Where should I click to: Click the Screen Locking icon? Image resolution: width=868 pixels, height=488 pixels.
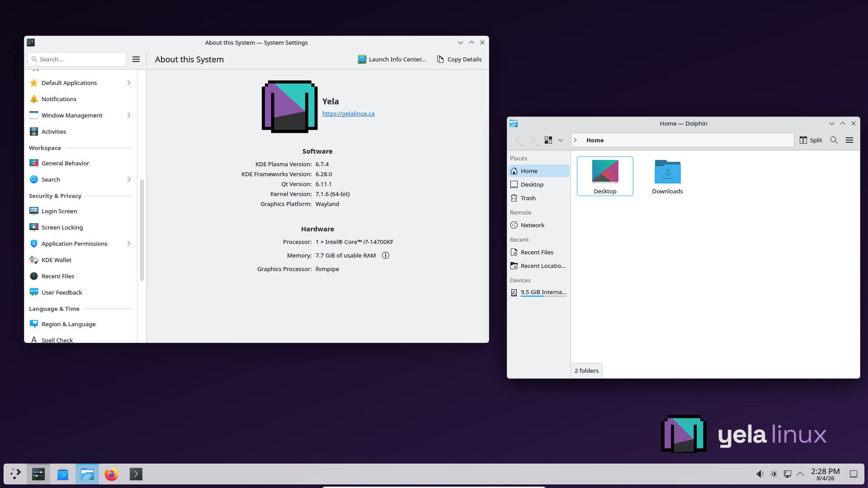tap(34, 227)
